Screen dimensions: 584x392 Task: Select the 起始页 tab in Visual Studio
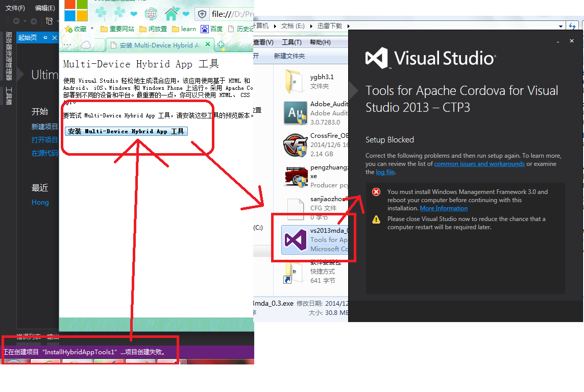(x=28, y=37)
